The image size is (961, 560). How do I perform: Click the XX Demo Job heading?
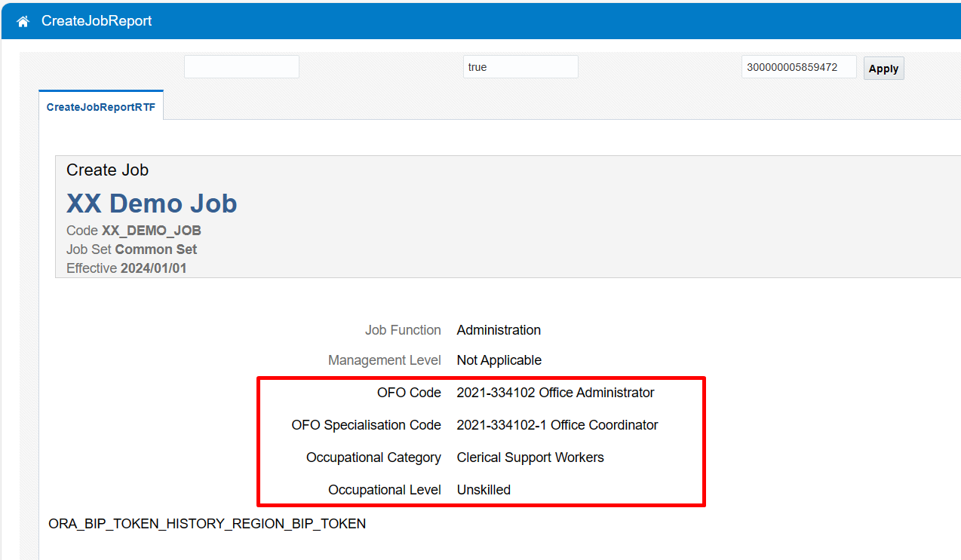(152, 203)
